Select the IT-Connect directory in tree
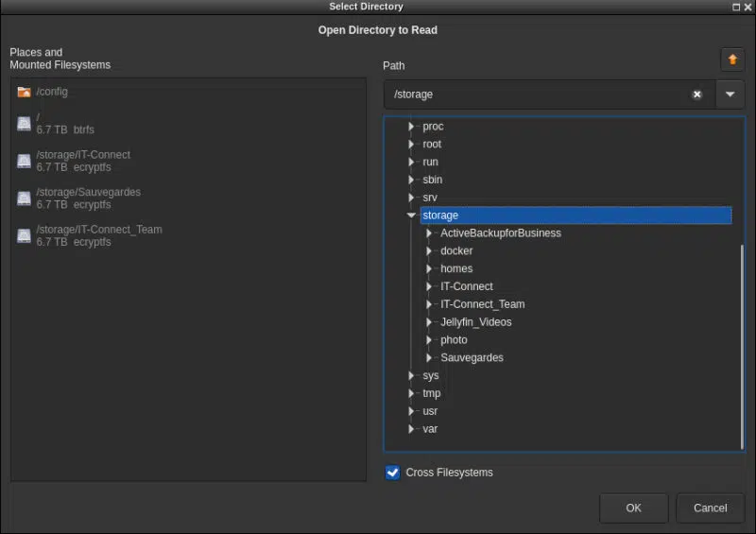Image resolution: width=756 pixels, height=534 pixels. [466, 286]
